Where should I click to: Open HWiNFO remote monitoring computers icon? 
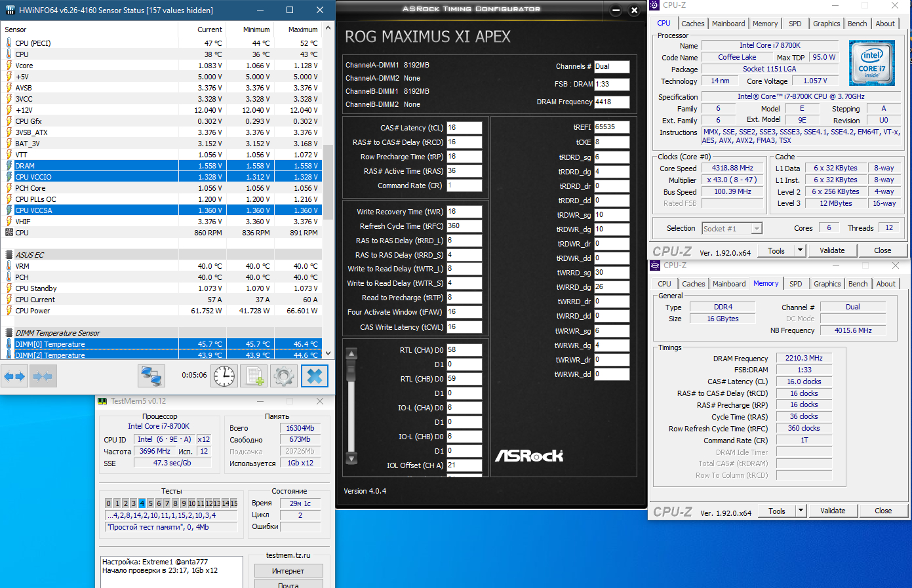coord(151,376)
